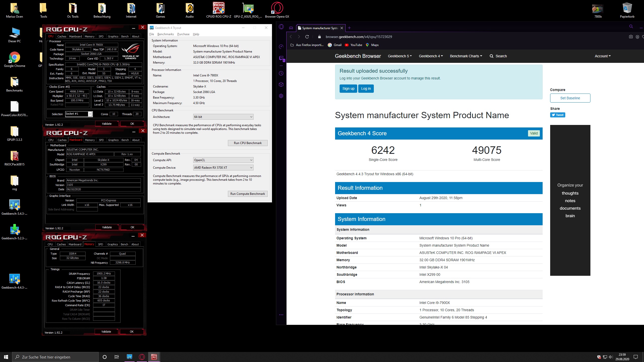
Task: Click Opera GX logo in sidebar
Action: pyautogui.click(x=281, y=27)
